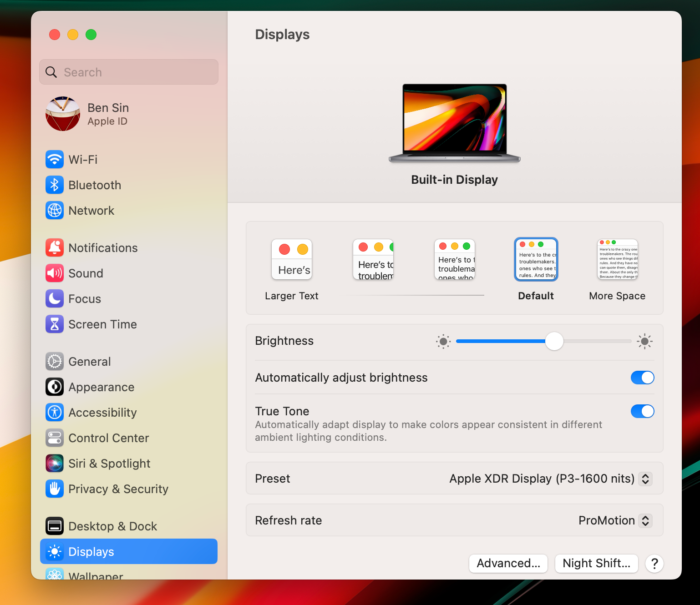This screenshot has height=605, width=700.
Task: Open the Control Center icon
Action: 55,438
